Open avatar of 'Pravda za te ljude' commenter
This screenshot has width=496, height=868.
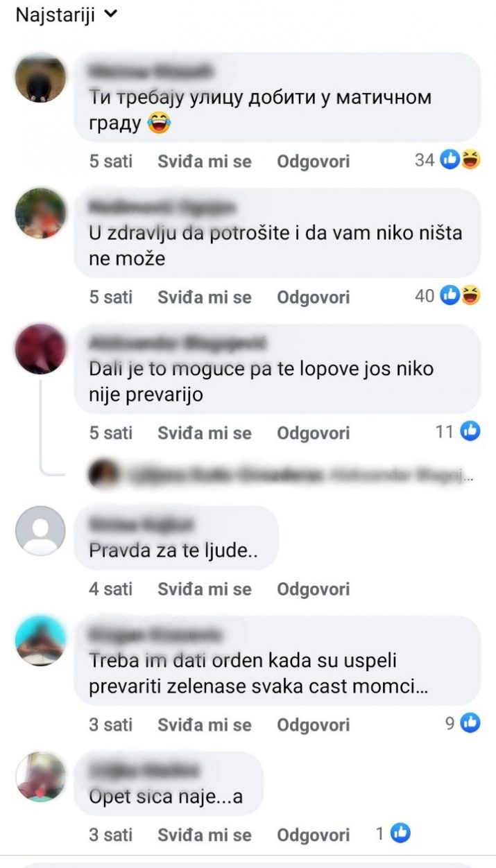[x=40, y=531]
